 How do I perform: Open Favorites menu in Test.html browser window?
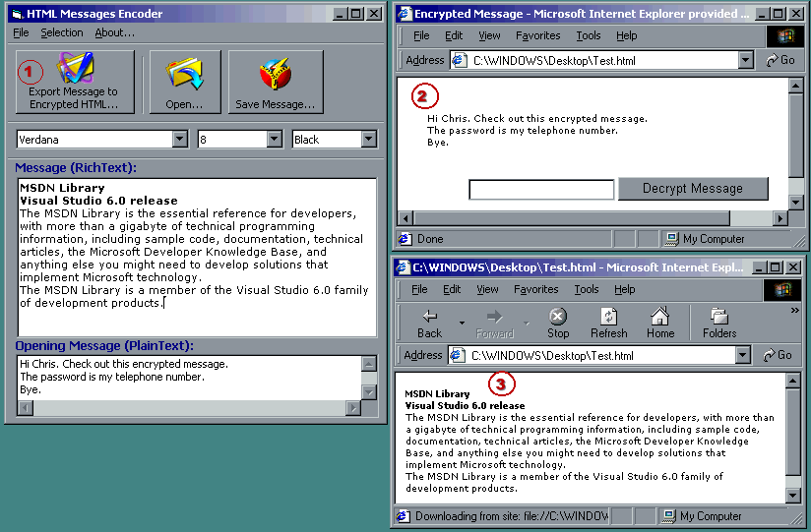click(x=535, y=289)
